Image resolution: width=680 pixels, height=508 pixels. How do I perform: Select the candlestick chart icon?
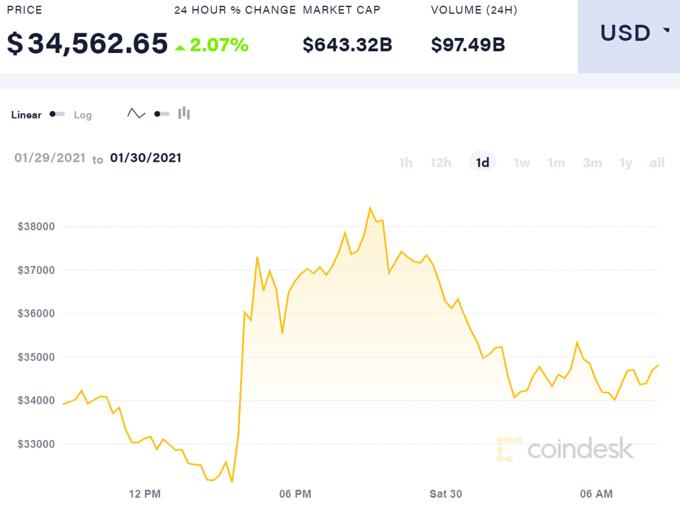[x=184, y=114]
